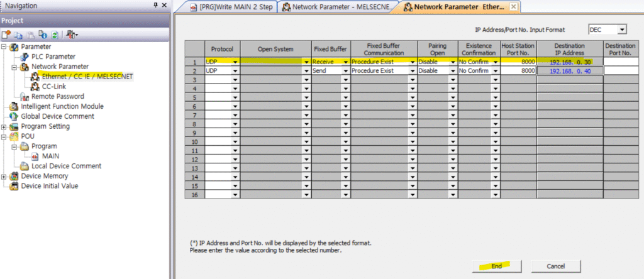Pin the Navigation panel with the pushpin icon
Screen dimensions: 644x279
(x=156, y=6)
